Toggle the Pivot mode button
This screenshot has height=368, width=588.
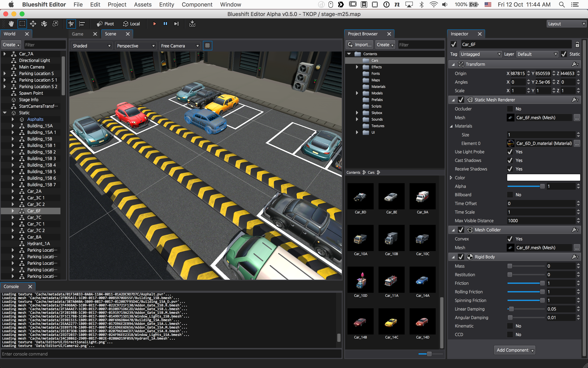(x=105, y=24)
